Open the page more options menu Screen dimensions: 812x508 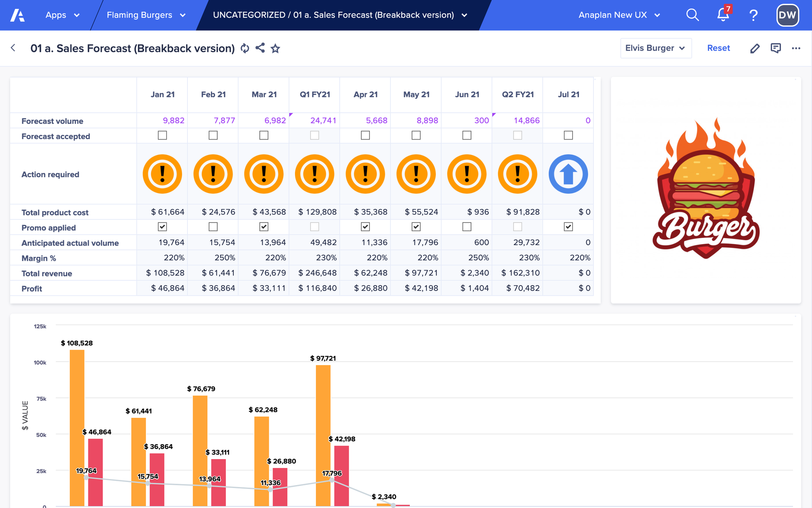(x=796, y=48)
